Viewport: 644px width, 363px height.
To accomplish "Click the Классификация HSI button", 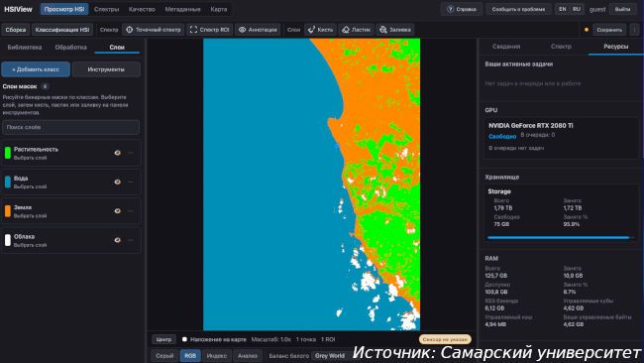I will click(62, 30).
